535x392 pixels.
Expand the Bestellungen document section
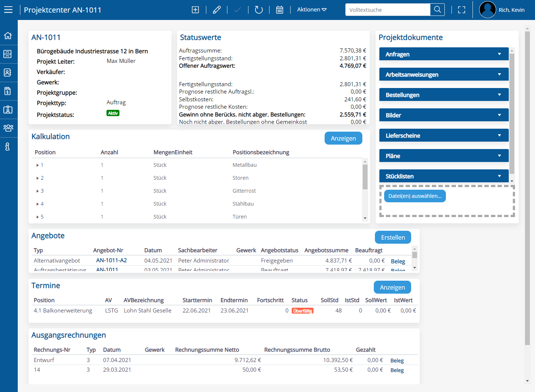tap(443, 95)
